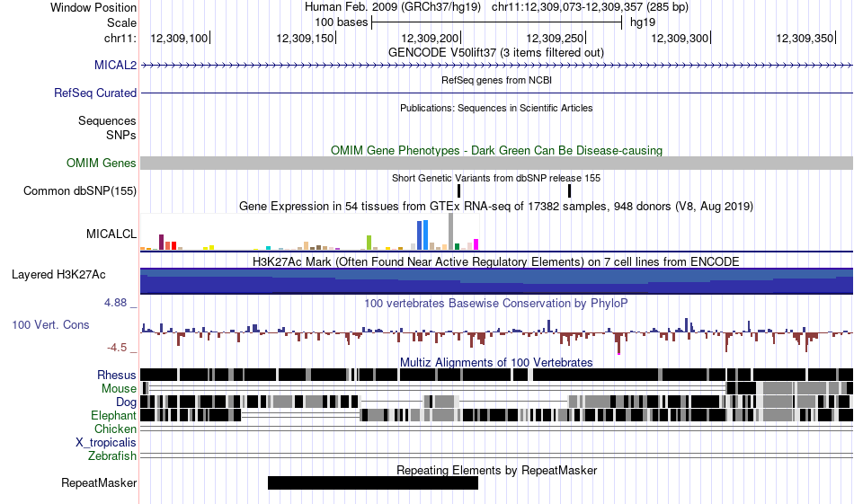Click the chr11:12,309,073-12,309,357 coordinates text
Image resolution: width=854 pixels, height=504 pixels.
click(x=590, y=7)
